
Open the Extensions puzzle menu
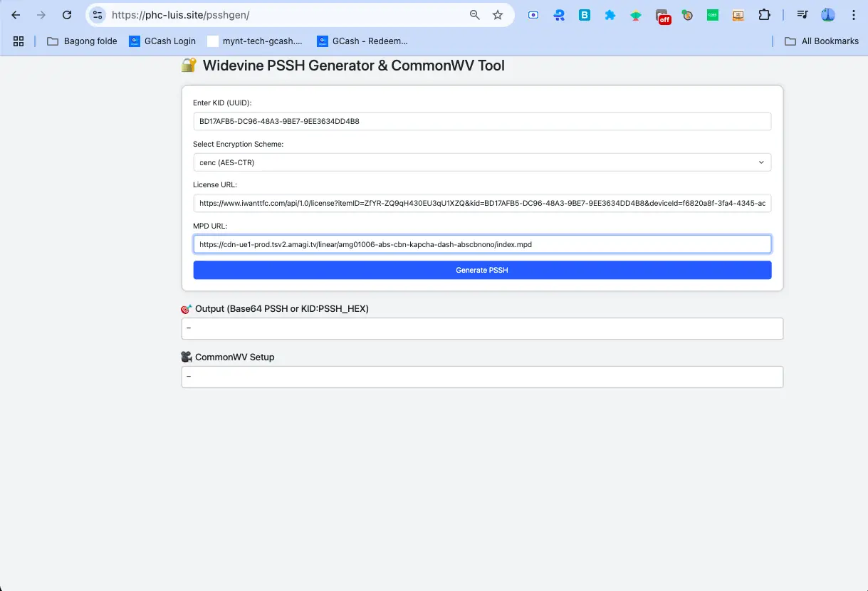764,15
